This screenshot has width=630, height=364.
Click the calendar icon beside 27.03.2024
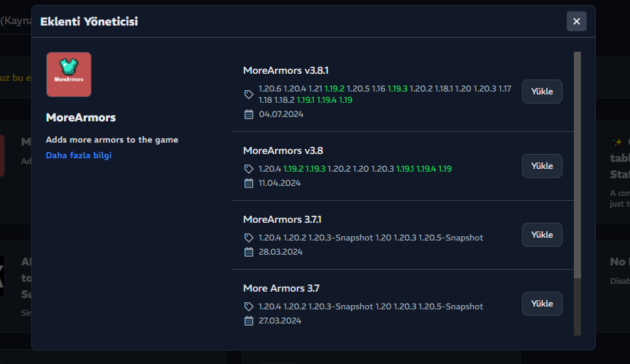[x=249, y=321]
